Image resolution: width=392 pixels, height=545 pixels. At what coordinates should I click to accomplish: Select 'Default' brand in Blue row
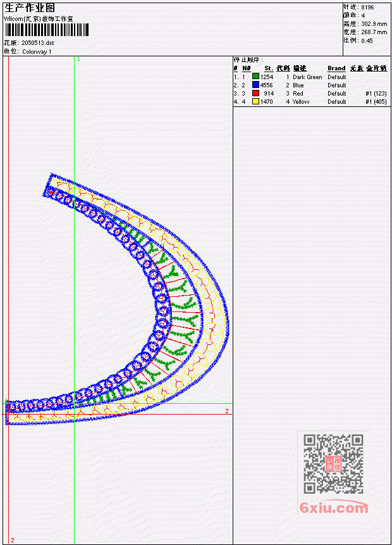(x=337, y=85)
